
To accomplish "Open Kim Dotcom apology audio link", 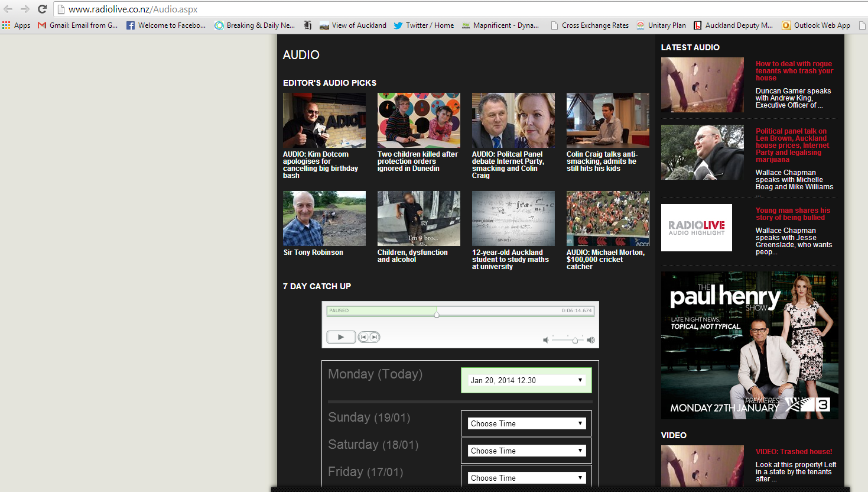I will point(320,164).
